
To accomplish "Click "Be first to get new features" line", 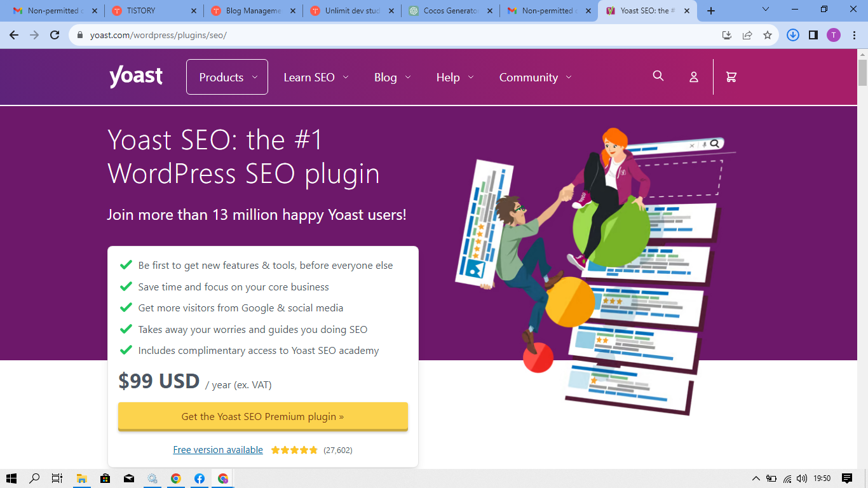I will pos(266,266).
